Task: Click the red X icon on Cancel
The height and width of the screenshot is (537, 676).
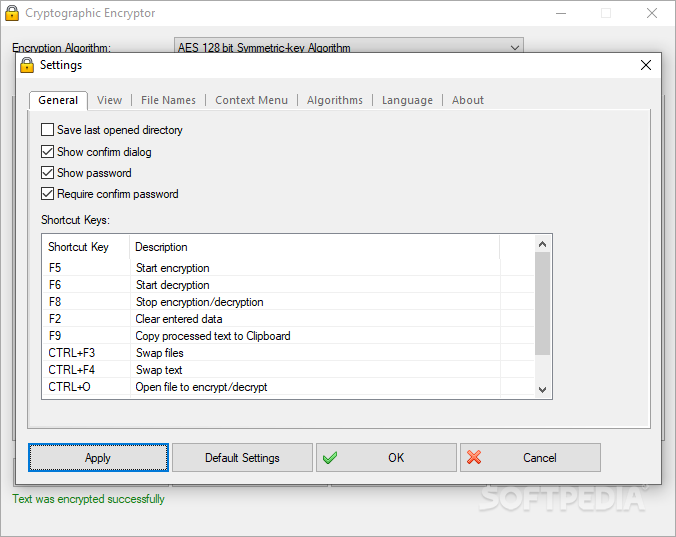Action: [x=474, y=457]
